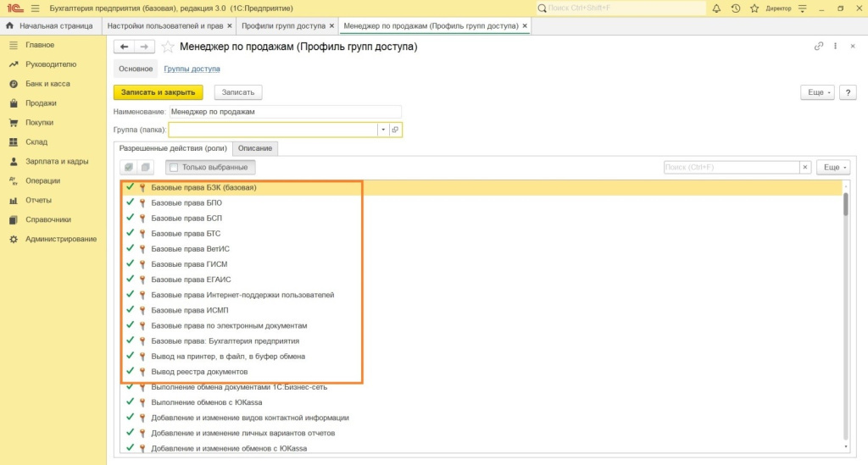Open the history clock icon

pos(734,8)
